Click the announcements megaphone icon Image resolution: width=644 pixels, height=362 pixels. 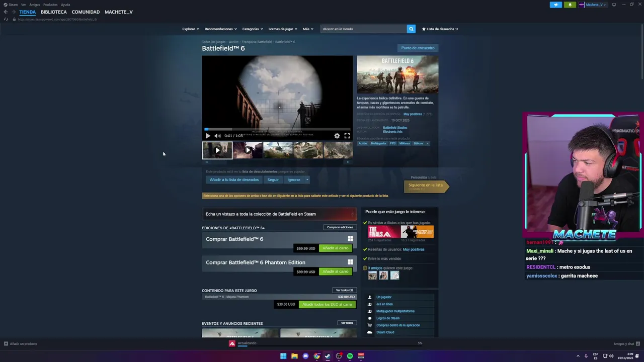(x=556, y=5)
